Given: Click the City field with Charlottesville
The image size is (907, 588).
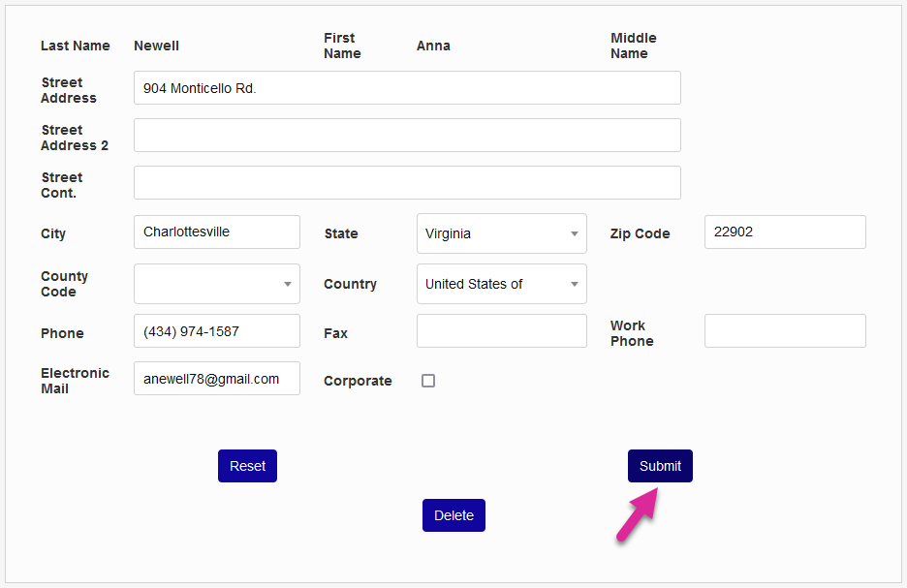Looking at the screenshot, I should (217, 232).
